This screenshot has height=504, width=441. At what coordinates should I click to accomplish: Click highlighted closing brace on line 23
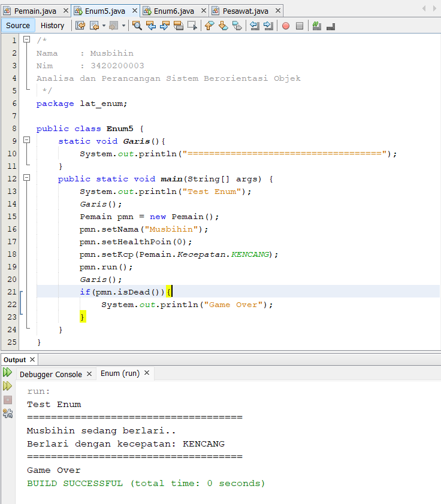tap(83, 317)
